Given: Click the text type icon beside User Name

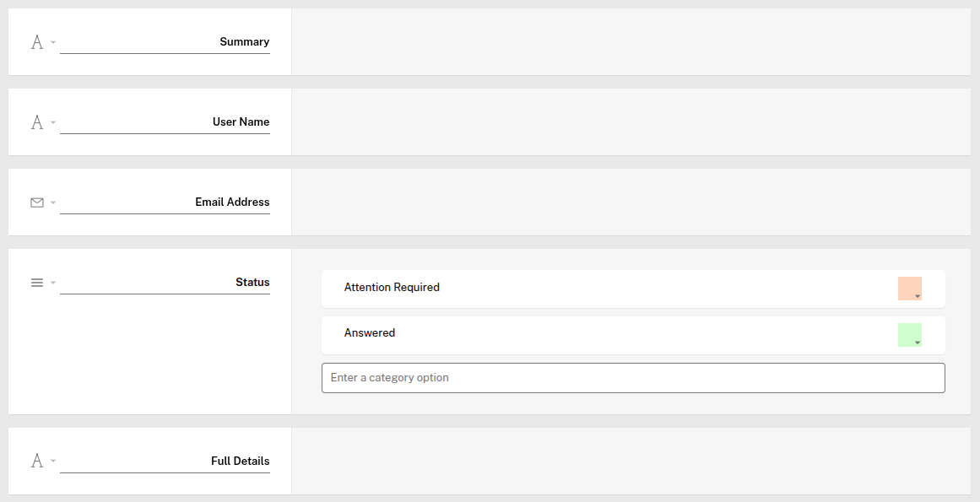Looking at the screenshot, I should tap(36, 122).
